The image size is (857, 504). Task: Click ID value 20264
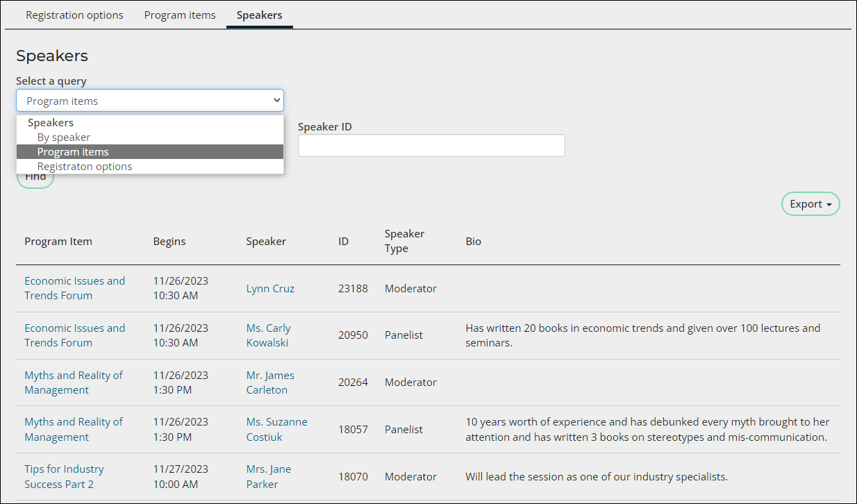353,383
